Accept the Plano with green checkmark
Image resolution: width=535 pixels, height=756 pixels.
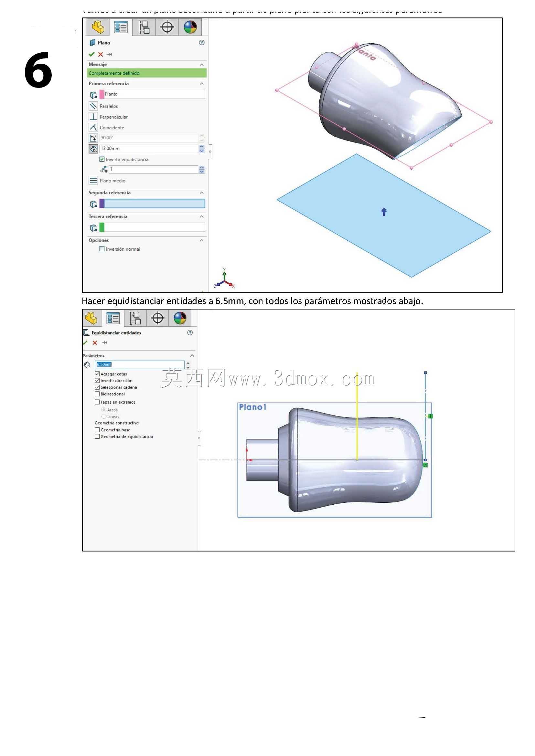tap(91, 54)
